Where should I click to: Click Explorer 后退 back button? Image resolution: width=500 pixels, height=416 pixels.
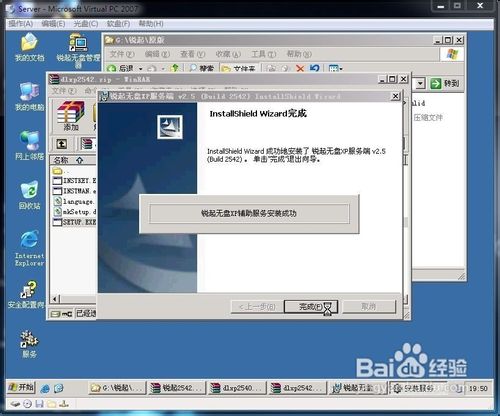(121, 68)
